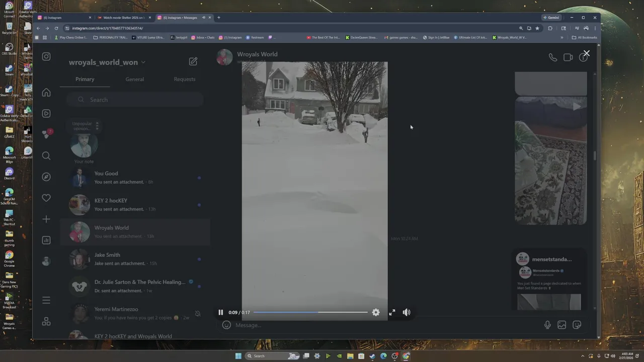Open Notifications heart icon
This screenshot has height=362, width=644.
46,198
